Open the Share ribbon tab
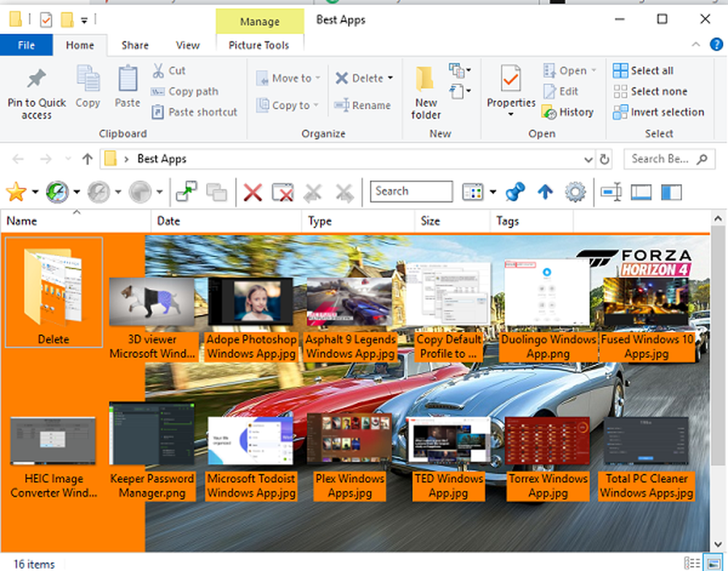728x571 pixels. pos(135,45)
